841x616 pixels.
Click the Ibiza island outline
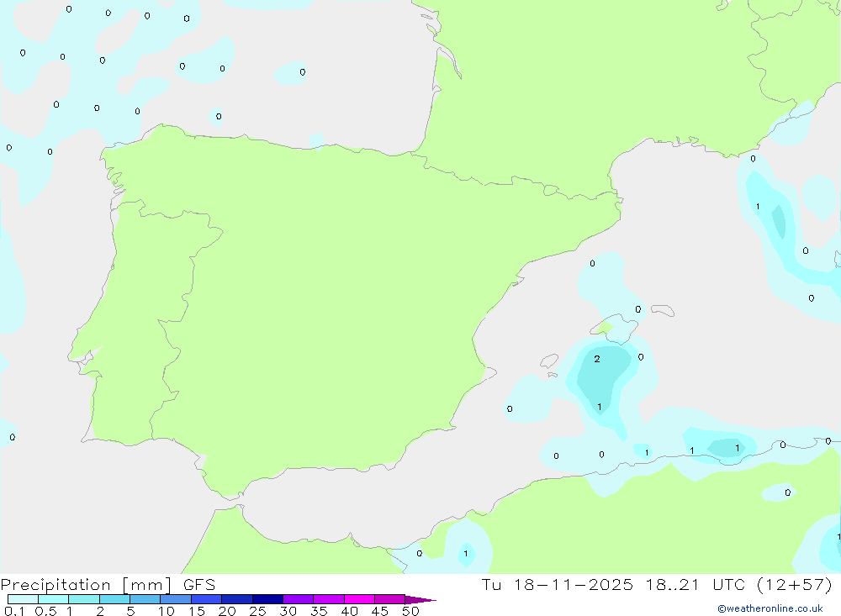pyautogui.click(x=549, y=361)
